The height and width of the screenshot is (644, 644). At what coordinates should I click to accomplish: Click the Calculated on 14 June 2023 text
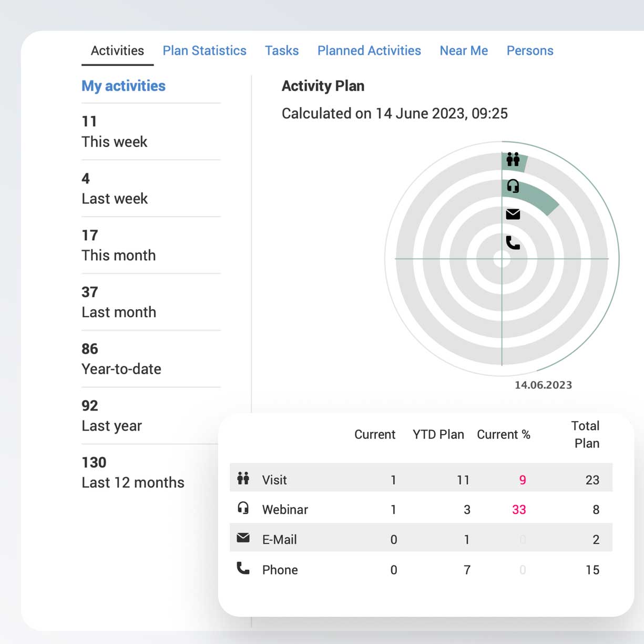(395, 114)
